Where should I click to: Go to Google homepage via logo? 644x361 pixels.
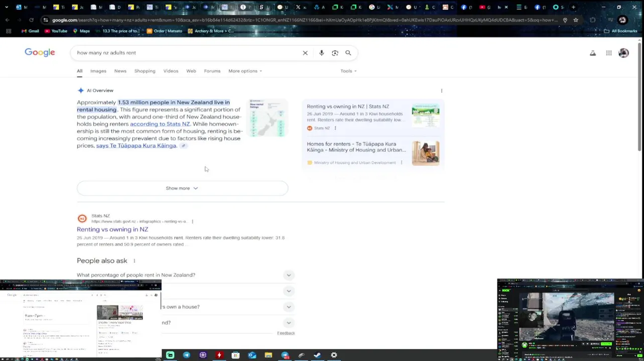coord(40,53)
